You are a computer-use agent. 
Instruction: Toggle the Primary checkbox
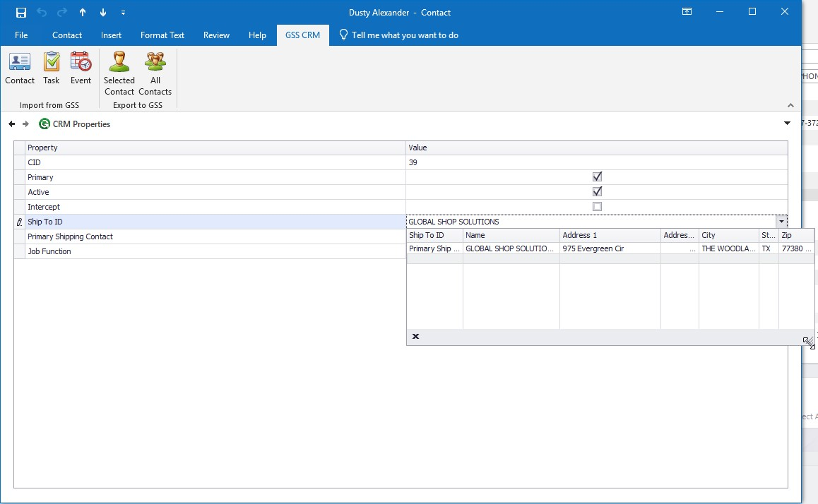point(598,176)
